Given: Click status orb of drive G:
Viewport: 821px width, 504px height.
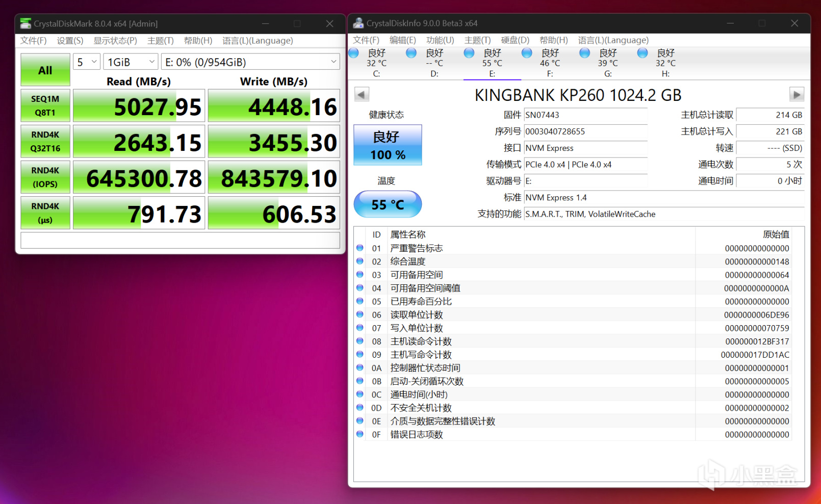Looking at the screenshot, I should click(585, 53).
